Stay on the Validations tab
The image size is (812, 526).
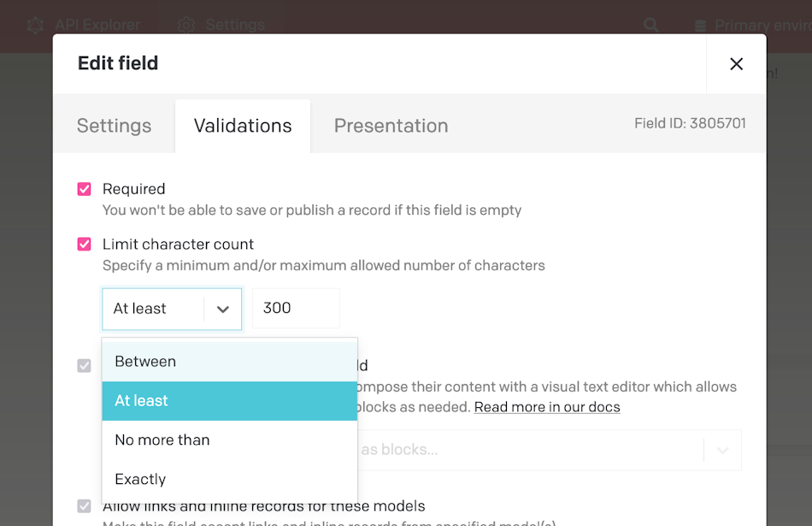pos(243,126)
